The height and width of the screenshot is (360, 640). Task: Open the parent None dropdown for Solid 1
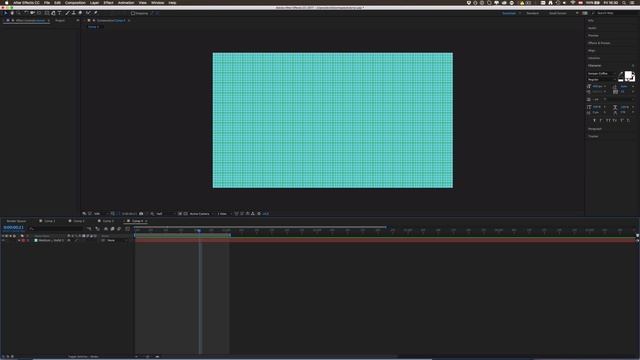point(117,240)
